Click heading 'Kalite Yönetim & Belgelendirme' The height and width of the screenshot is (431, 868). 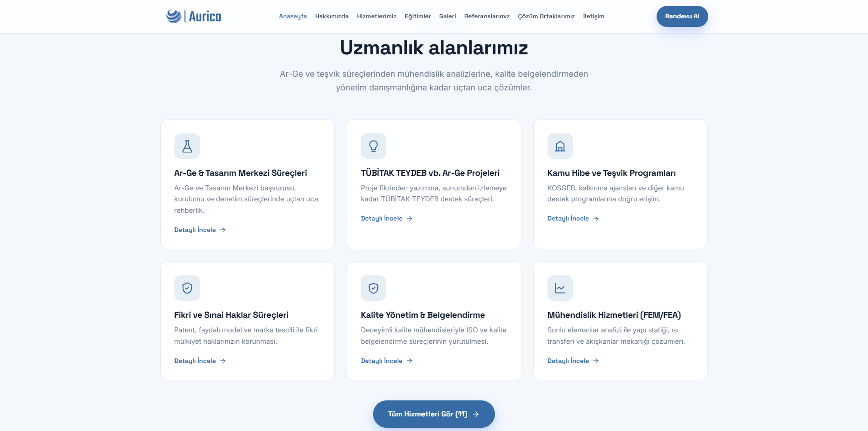click(423, 315)
